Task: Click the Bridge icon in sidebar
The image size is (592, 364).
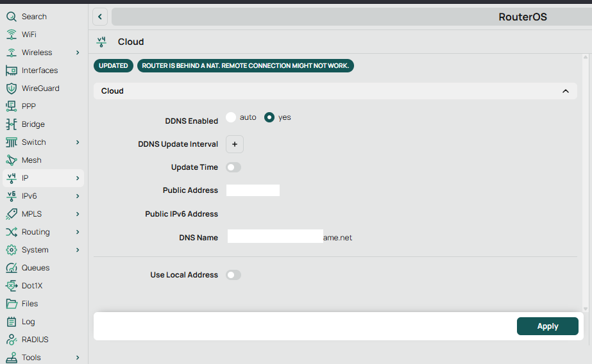Action: [x=12, y=124]
